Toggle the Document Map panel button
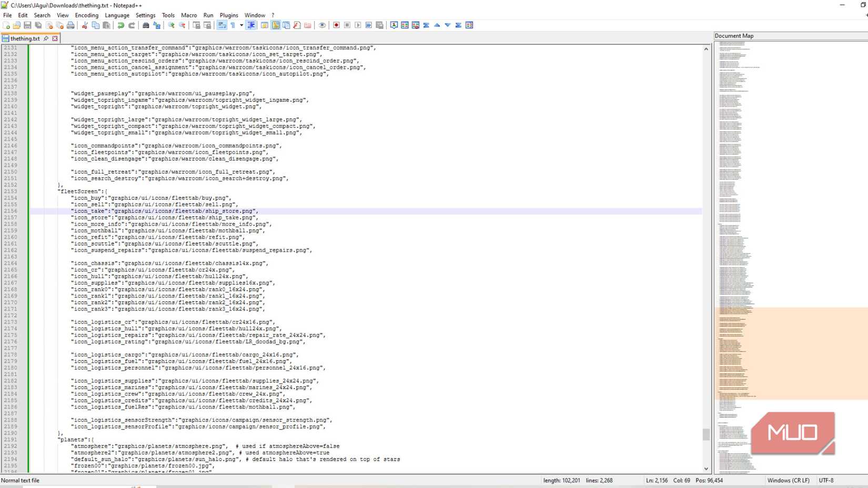Viewport: 868px width, 488px height. [275, 25]
